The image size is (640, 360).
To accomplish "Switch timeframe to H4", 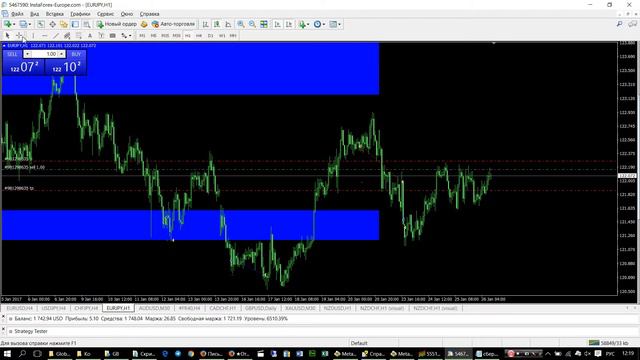I will click(199, 36).
